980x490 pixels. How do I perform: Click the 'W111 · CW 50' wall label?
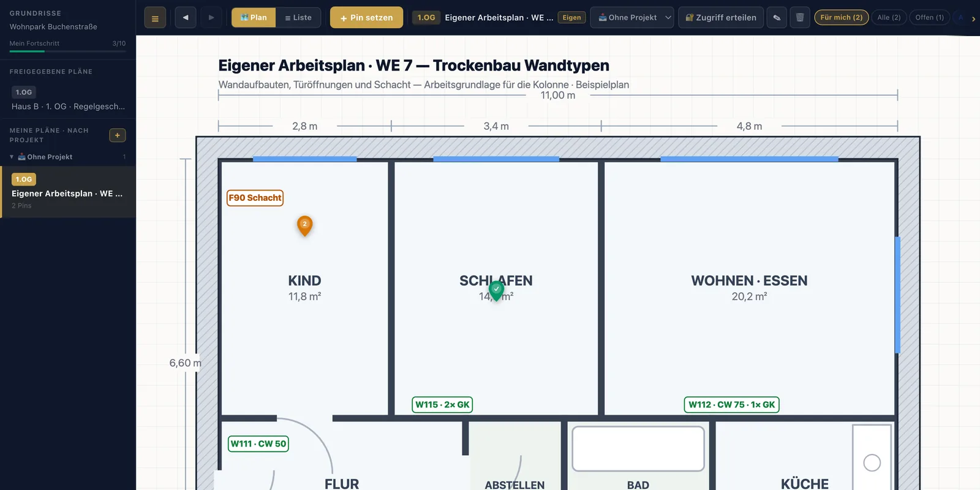258,444
